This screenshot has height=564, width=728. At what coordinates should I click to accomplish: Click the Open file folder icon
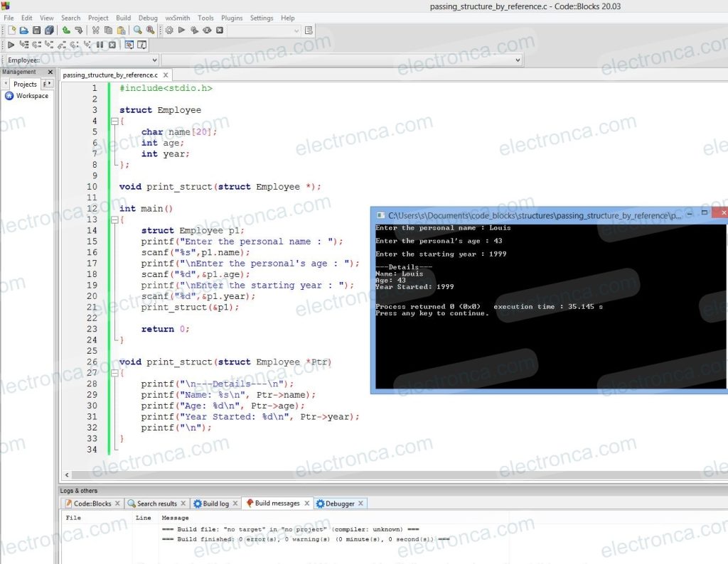tap(24, 30)
